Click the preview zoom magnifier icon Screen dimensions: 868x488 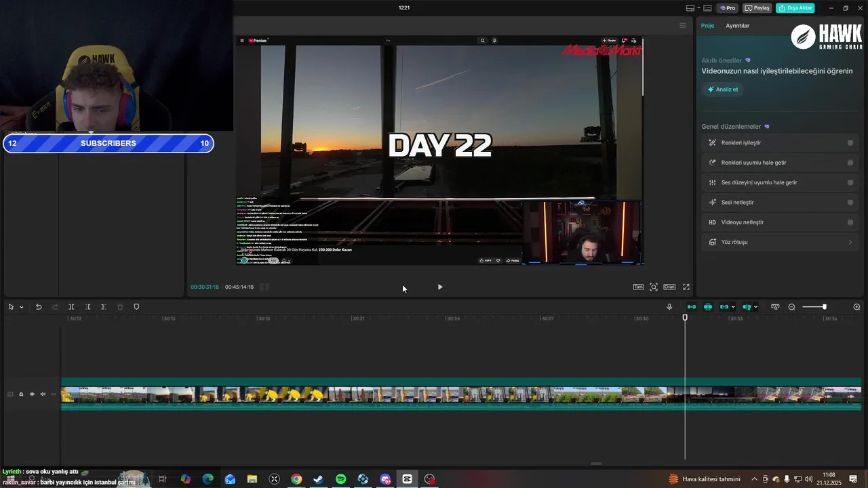(654, 287)
